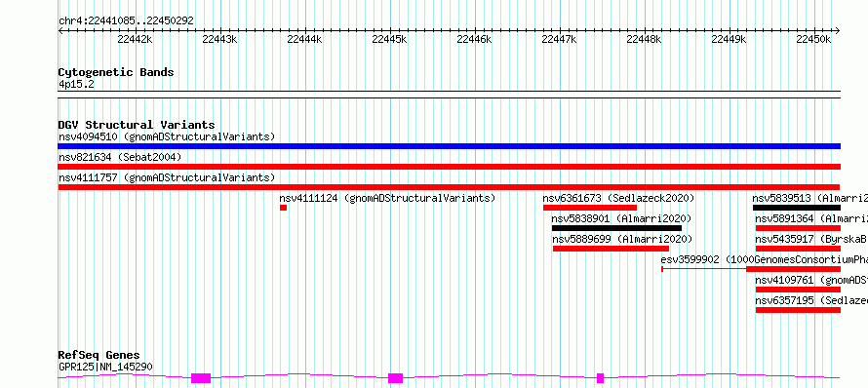Viewport: 868px width, 388px height.
Task: Click the GPR125|NM_145290 gene label
Action: tap(105, 367)
